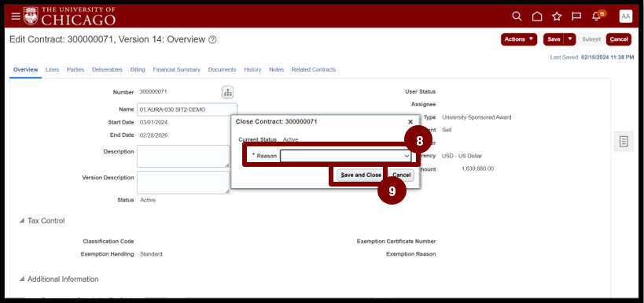This screenshot has height=303, width=644.
Task: Open the hamburger navigation menu
Action: click(x=16, y=17)
